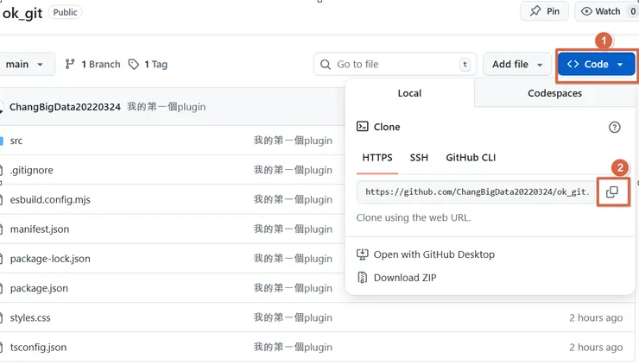Image resolution: width=639 pixels, height=364 pixels.
Task: Open the ChangBigData20220324 author link
Action: click(65, 107)
